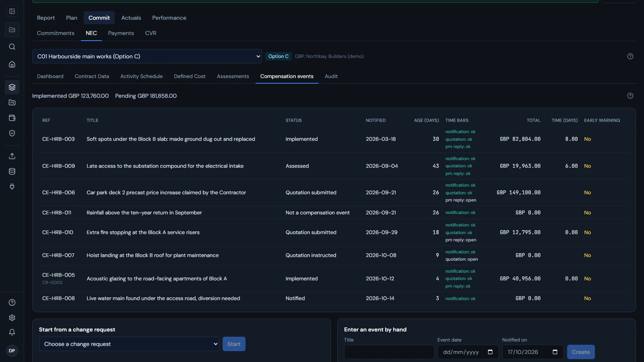
Task: Toggle the sidebar panel icon at top
Action: click(12, 11)
